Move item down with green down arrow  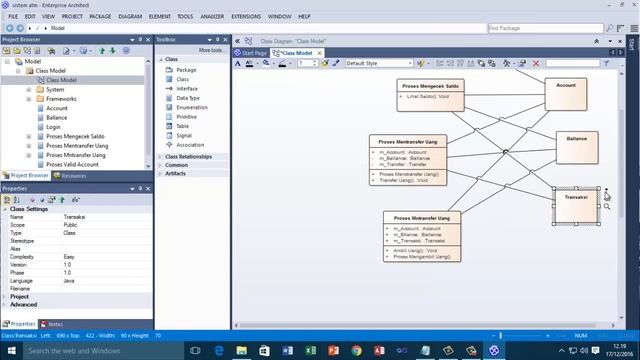(112, 51)
